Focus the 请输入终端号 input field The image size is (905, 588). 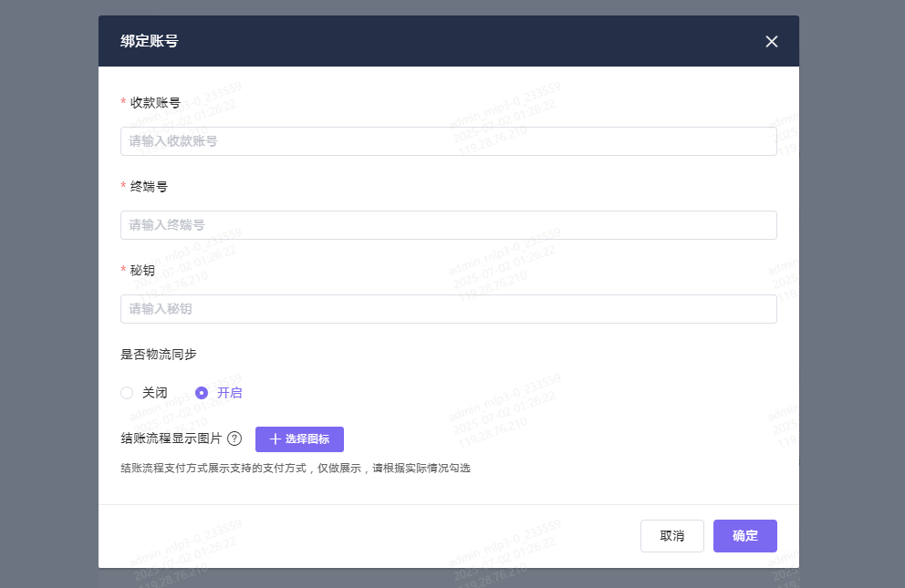click(x=448, y=225)
